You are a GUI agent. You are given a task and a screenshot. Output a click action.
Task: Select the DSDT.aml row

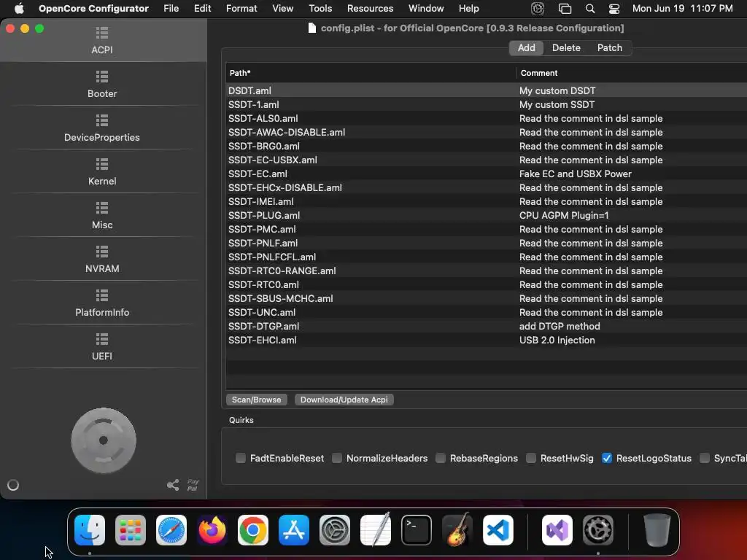pyautogui.click(x=487, y=90)
